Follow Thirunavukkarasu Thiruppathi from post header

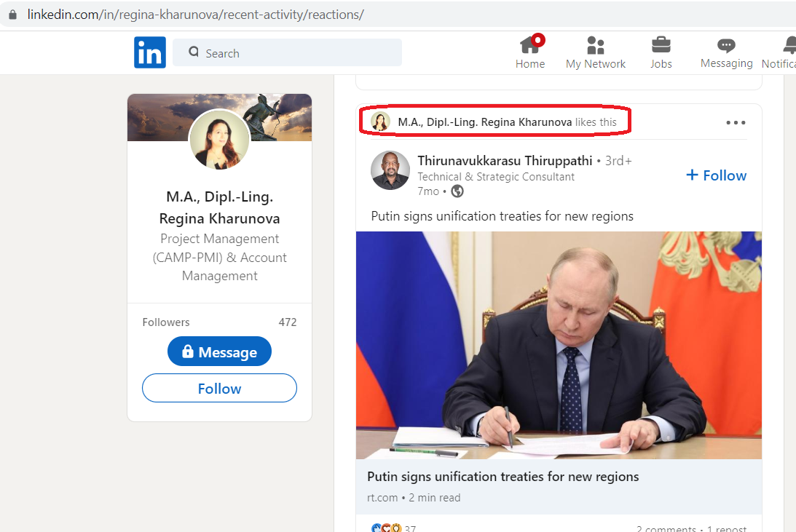coord(716,175)
